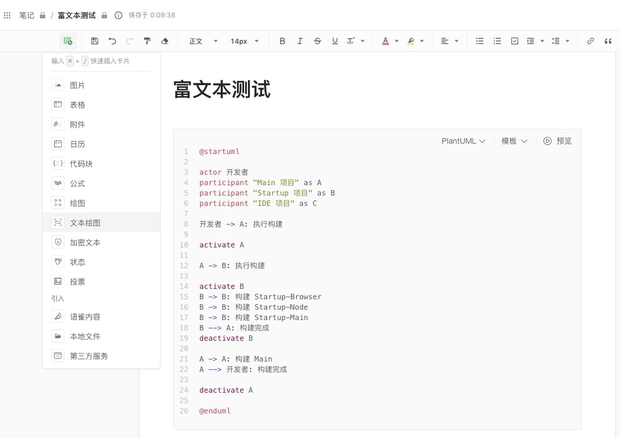
Task: Click lock icon beside 笔记 breadcrumb
Action: pyautogui.click(x=43, y=15)
